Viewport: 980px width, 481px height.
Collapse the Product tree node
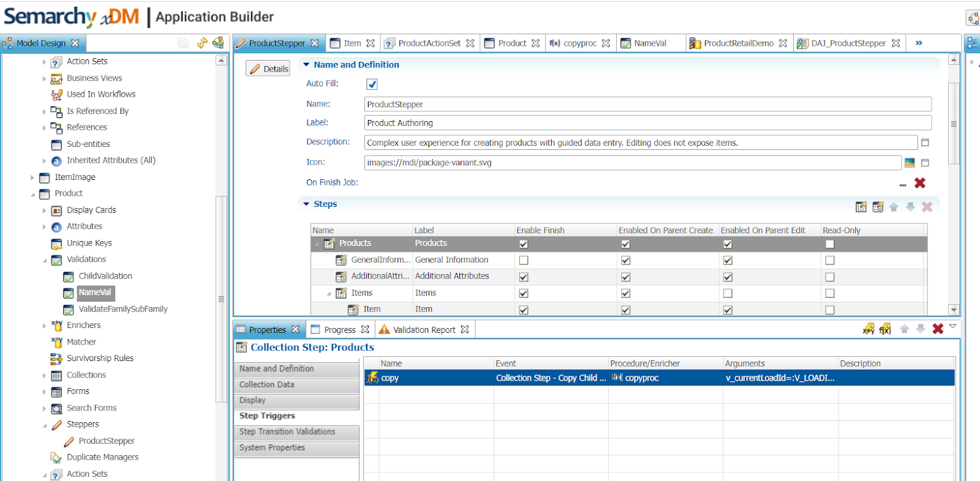pyautogui.click(x=32, y=194)
